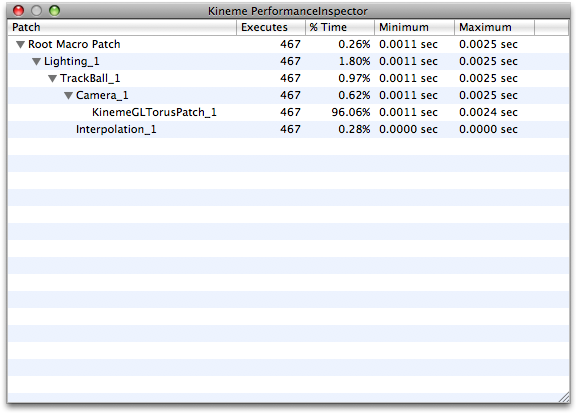Click the minimum 0.0011 sec for Lighting_1

click(408, 61)
